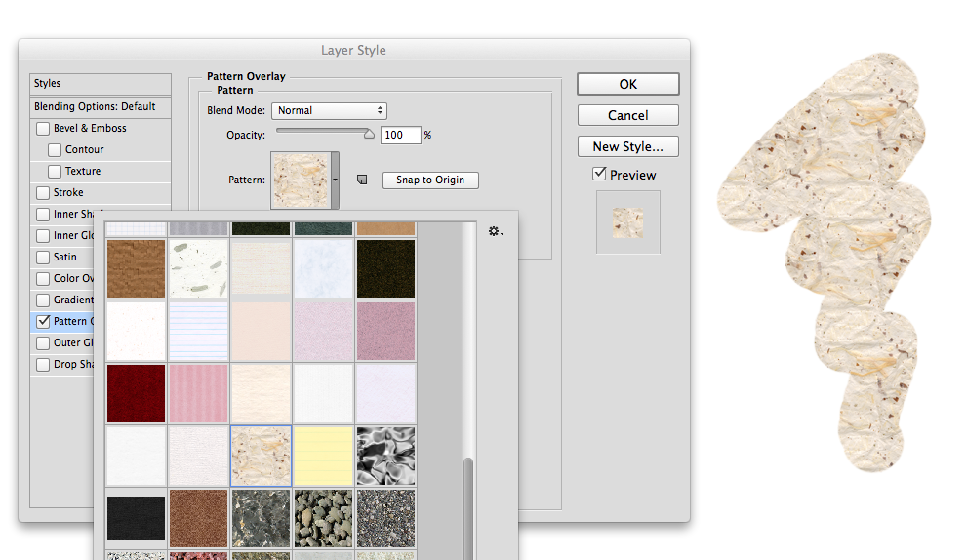The image size is (966, 560).
Task: Select the plain white paper pattern
Action: [137, 456]
